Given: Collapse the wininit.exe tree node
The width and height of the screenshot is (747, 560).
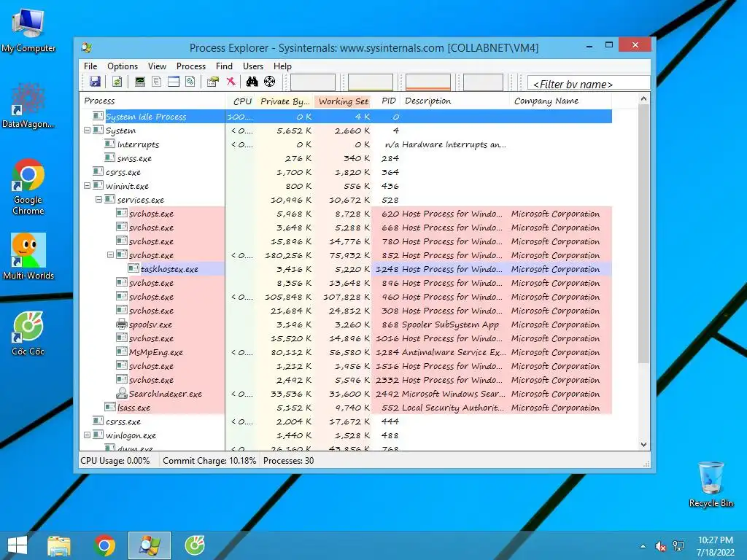Looking at the screenshot, I should [x=88, y=186].
